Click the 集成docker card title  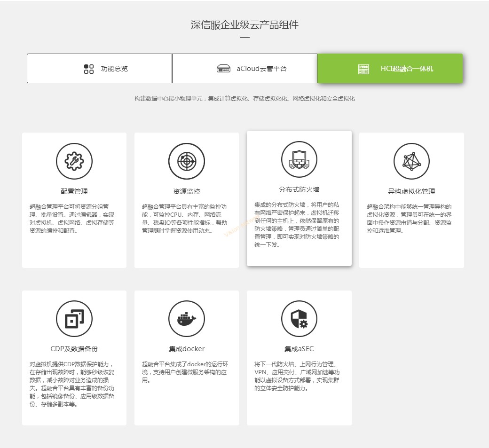[186, 349]
